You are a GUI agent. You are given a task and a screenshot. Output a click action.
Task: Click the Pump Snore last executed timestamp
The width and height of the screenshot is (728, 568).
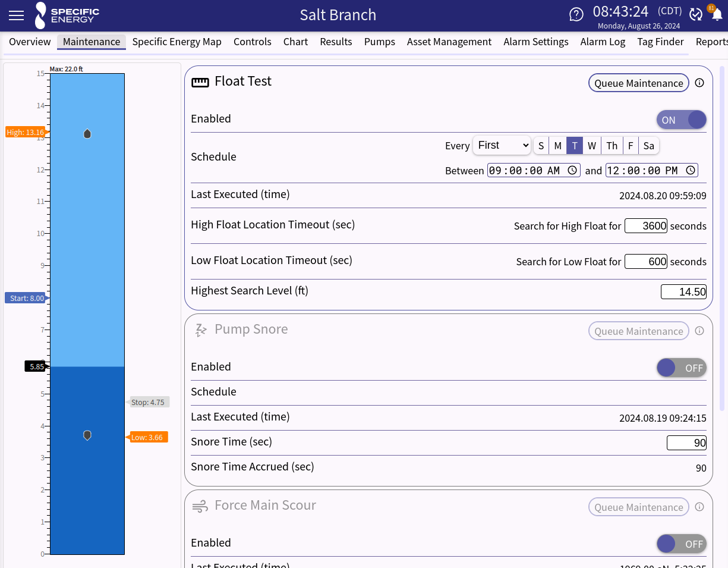[x=663, y=418]
